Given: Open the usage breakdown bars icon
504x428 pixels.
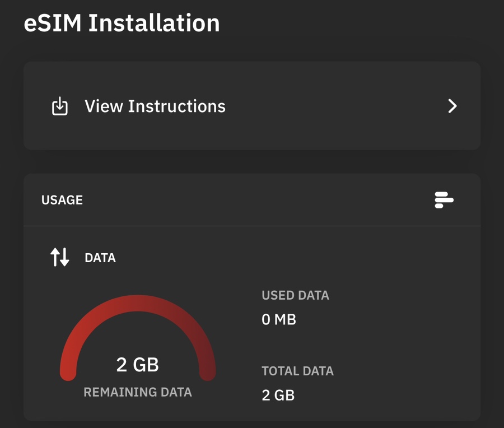Looking at the screenshot, I should click(x=444, y=199).
